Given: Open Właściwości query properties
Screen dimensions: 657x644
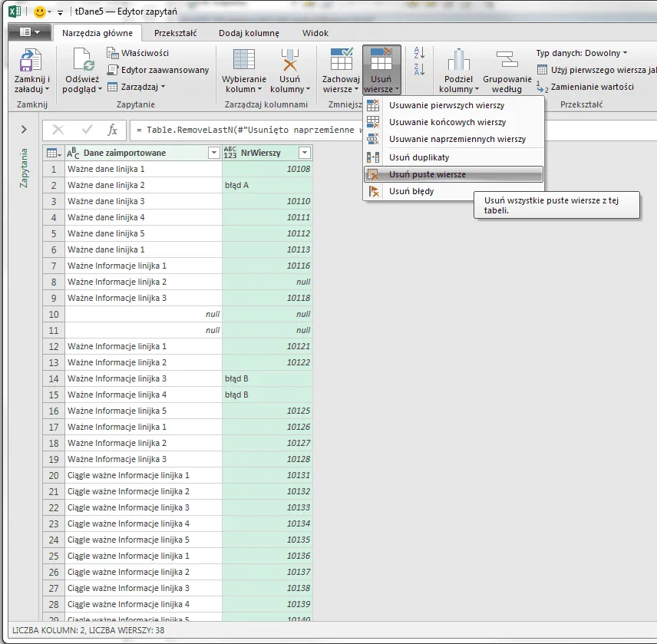Looking at the screenshot, I should pyautogui.click(x=138, y=53).
